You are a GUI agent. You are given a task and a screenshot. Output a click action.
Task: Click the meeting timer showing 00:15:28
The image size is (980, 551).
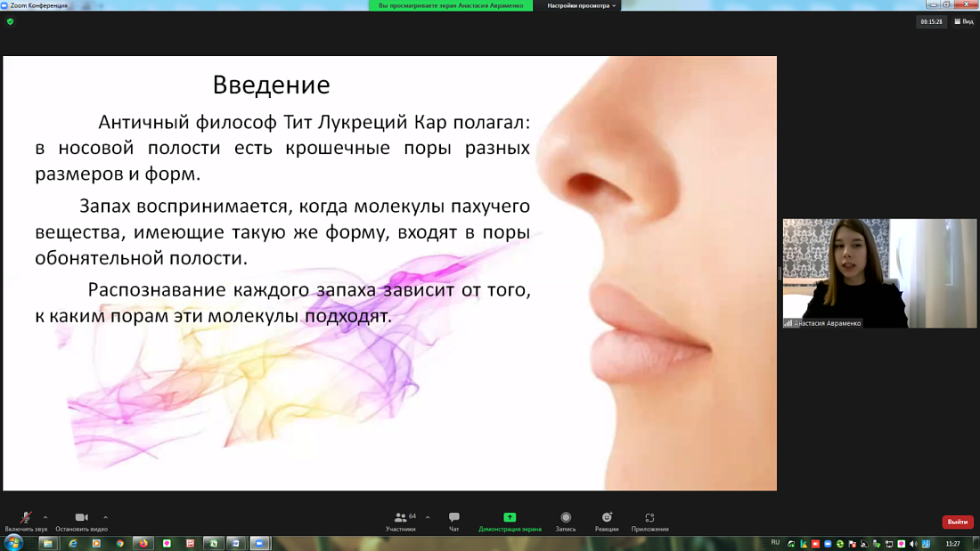[931, 20]
